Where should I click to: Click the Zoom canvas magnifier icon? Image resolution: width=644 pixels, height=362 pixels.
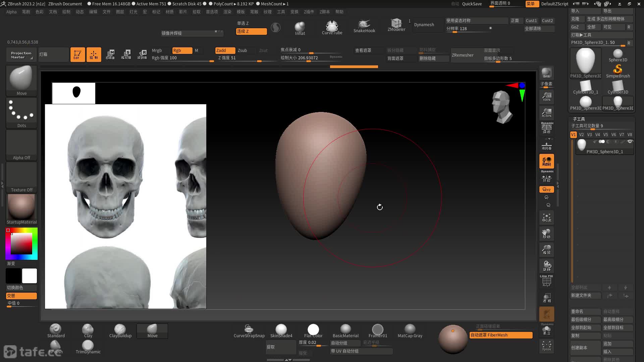546,250
